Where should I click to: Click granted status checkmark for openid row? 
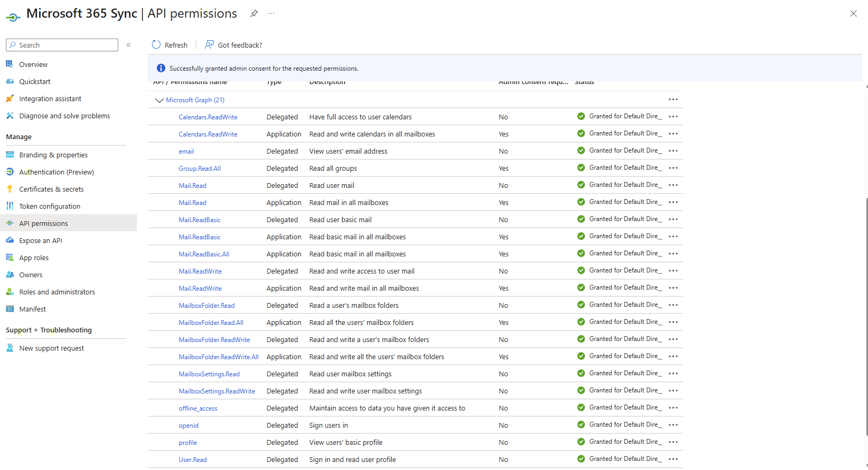pos(581,424)
